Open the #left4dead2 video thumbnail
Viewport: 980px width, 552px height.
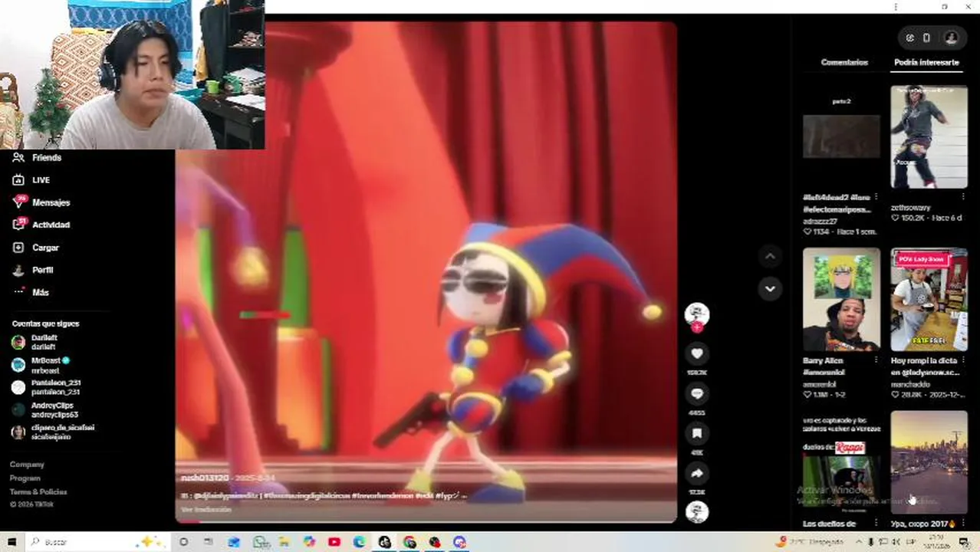[841, 136]
